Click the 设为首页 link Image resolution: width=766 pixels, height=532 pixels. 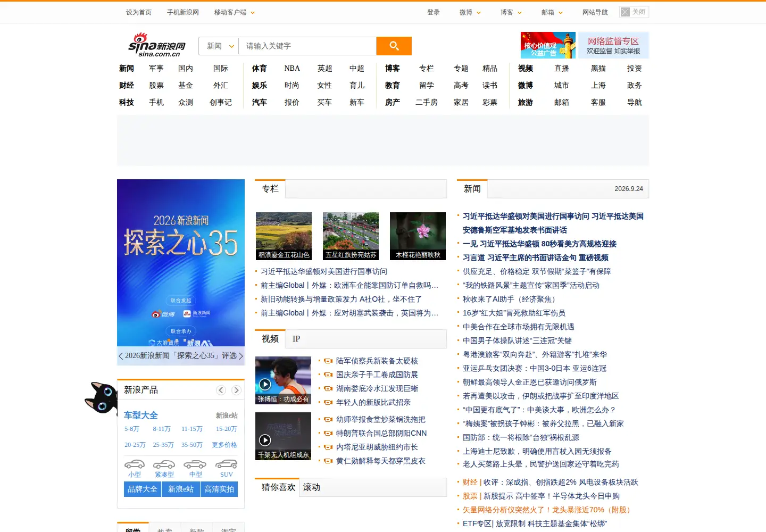click(x=139, y=12)
